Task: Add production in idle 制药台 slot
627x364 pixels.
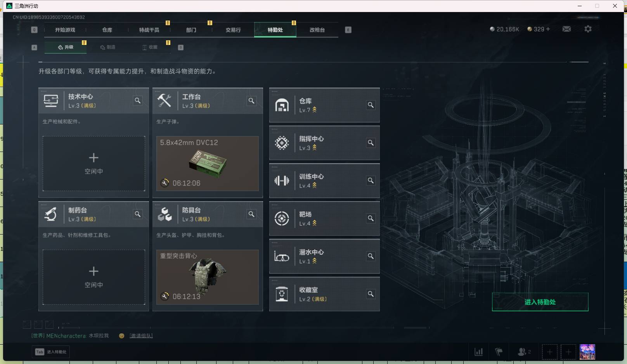Action: click(x=94, y=277)
